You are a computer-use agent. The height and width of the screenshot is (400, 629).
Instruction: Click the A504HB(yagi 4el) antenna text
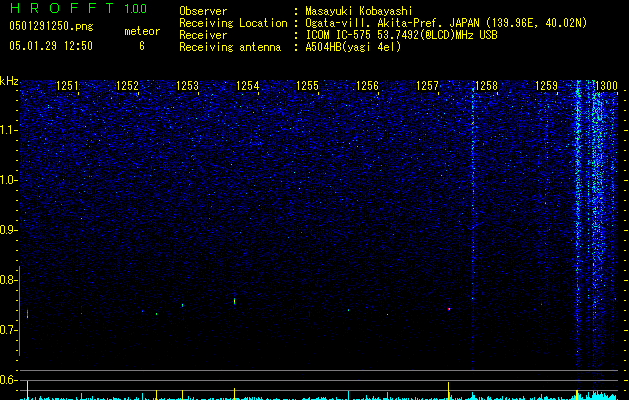[x=353, y=47]
